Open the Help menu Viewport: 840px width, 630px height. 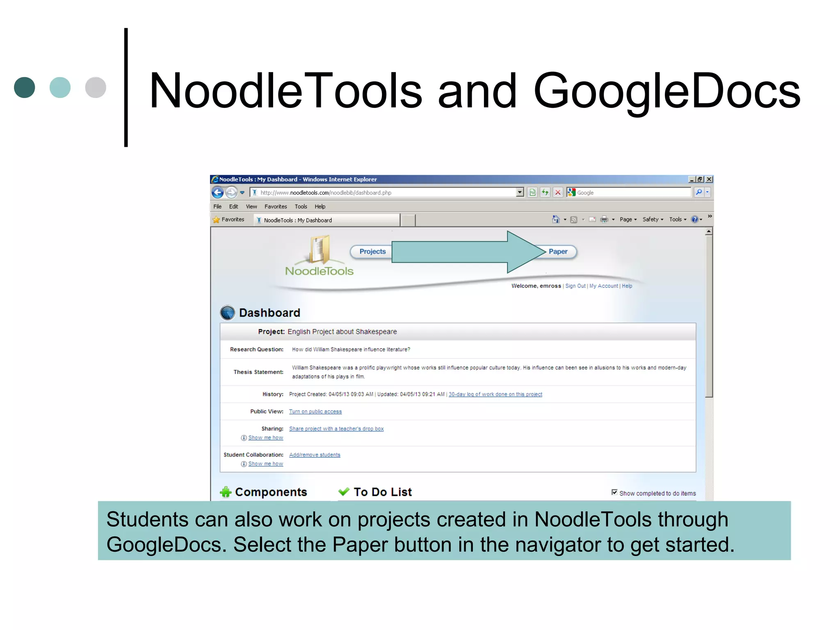320,206
